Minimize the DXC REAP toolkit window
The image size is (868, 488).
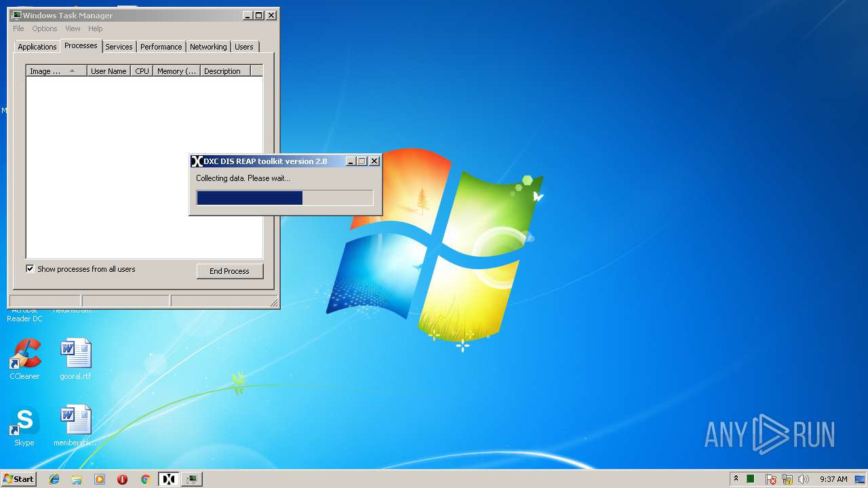351,161
